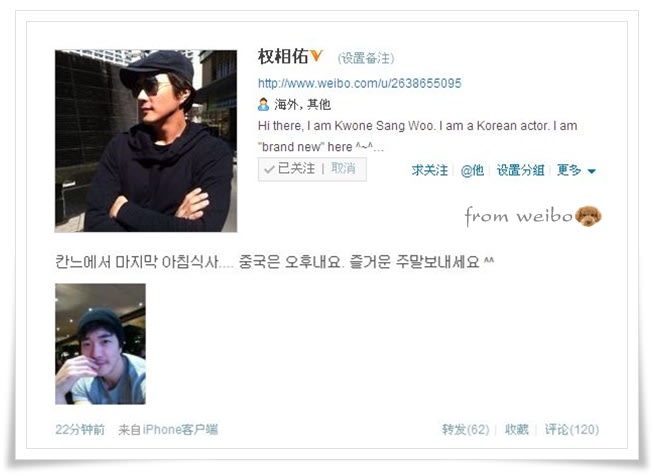
Task: Open 设置分组 group settings
Action: click(520, 170)
